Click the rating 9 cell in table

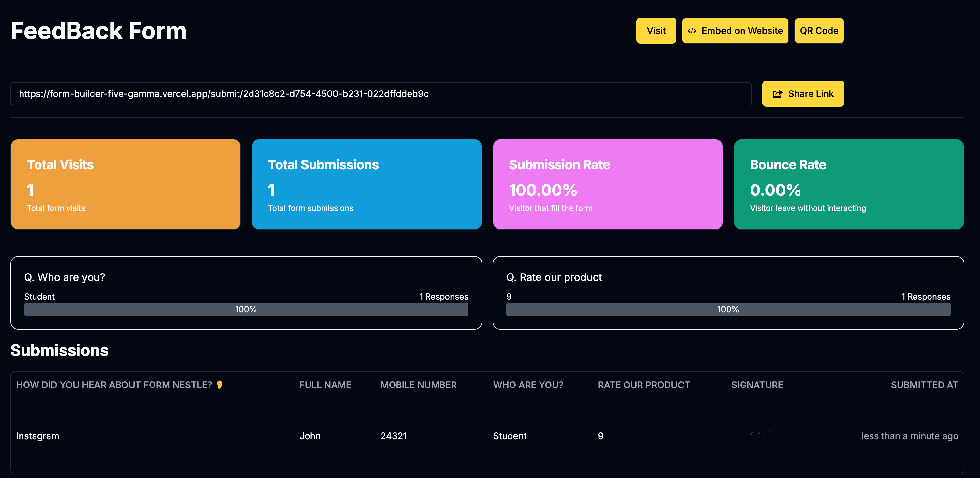point(600,436)
